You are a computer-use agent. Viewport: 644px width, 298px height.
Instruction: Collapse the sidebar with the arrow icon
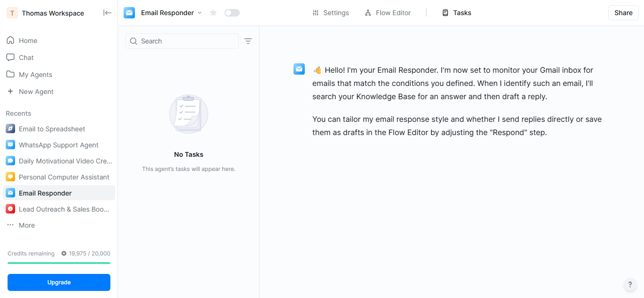[x=108, y=13]
